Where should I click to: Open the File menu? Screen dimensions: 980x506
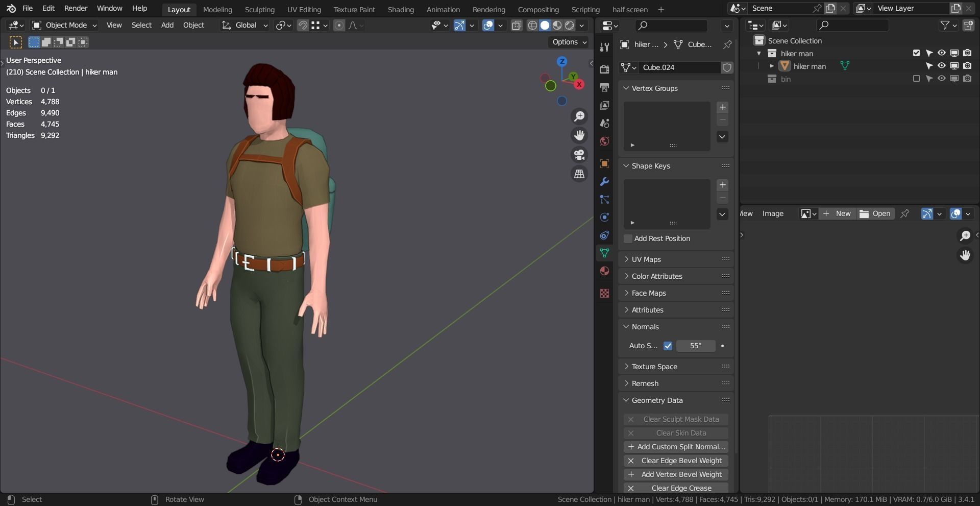pyautogui.click(x=28, y=8)
